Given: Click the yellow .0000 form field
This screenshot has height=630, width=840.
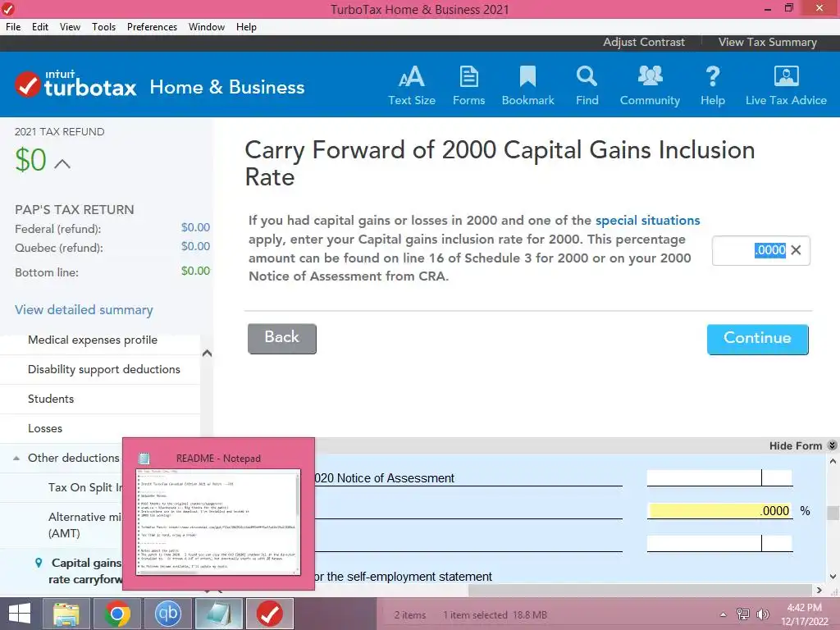Looking at the screenshot, I should point(719,510).
